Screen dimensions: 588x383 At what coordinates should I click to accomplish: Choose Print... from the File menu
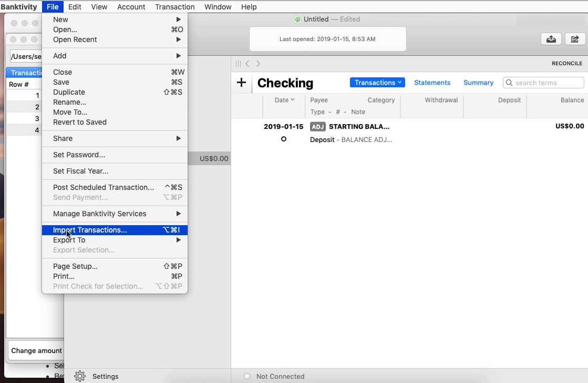115,276
